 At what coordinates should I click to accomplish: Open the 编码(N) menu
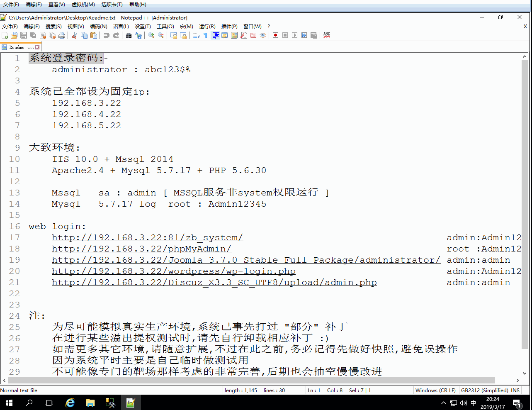pyautogui.click(x=98, y=26)
